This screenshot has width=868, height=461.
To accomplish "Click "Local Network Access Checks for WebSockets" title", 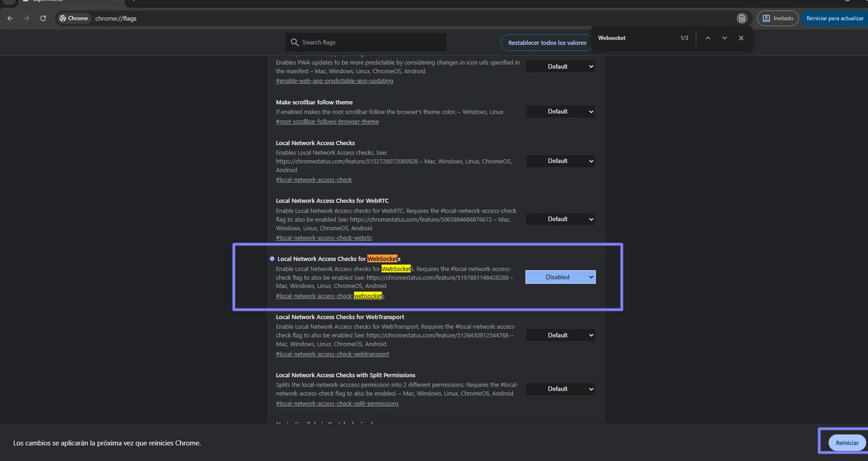I will (339, 259).
